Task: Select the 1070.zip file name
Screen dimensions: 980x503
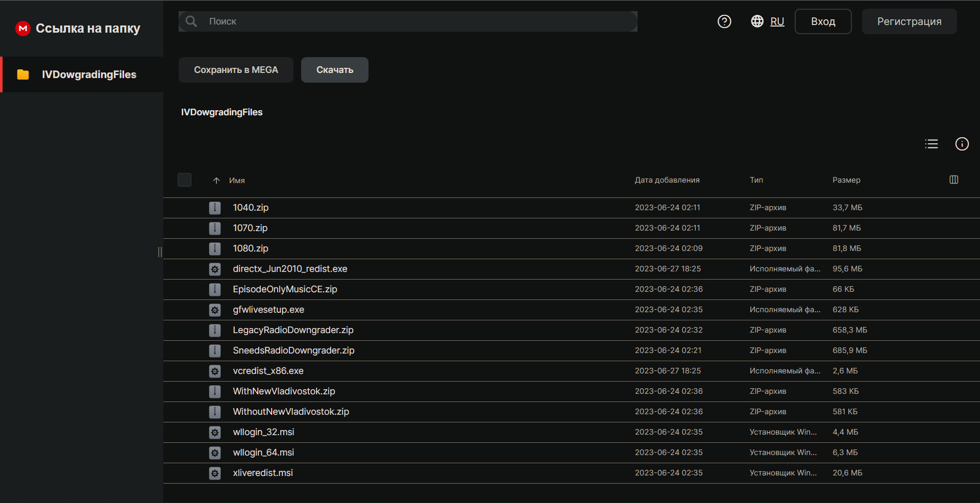Action: coord(250,228)
